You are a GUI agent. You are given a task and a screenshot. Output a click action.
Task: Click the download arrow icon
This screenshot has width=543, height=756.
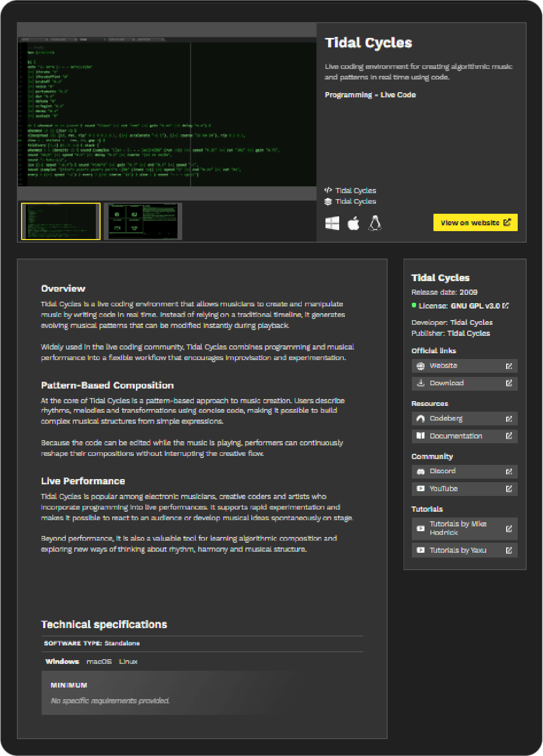point(420,383)
